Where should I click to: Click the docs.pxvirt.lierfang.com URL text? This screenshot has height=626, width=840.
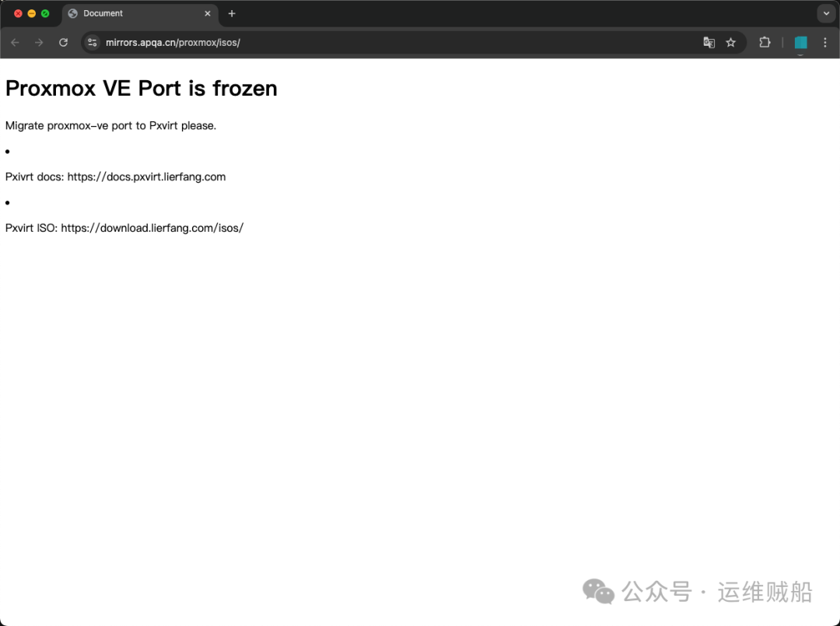(x=146, y=177)
